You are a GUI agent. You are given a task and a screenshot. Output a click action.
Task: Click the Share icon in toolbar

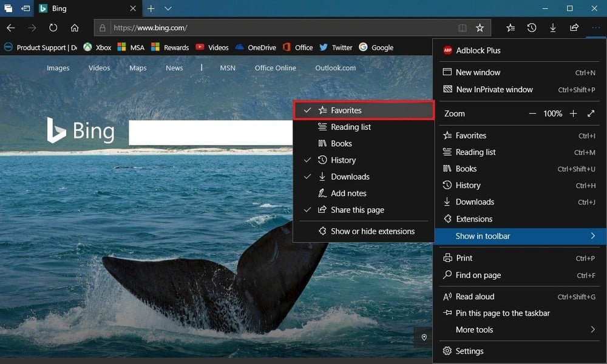pos(574,28)
